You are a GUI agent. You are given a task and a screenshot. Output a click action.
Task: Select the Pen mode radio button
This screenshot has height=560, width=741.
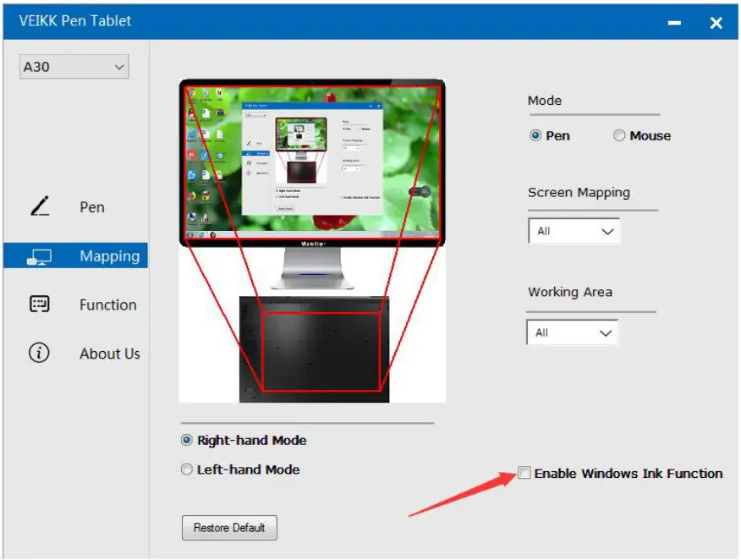pyautogui.click(x=535, y=135)
